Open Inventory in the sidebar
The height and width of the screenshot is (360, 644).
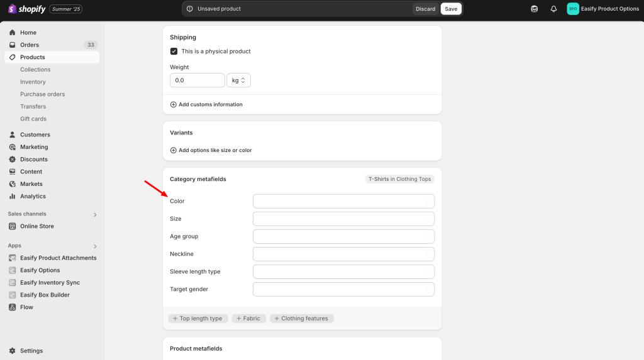33,82
